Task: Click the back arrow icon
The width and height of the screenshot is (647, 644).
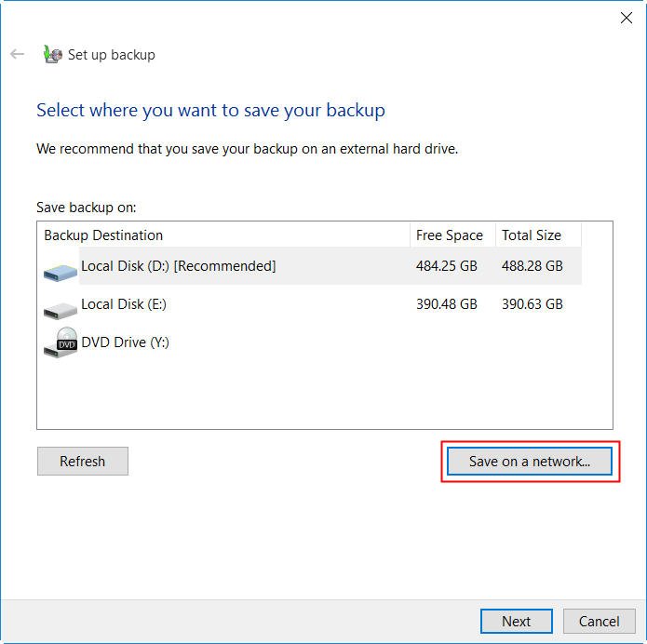Action: [17, 54]
